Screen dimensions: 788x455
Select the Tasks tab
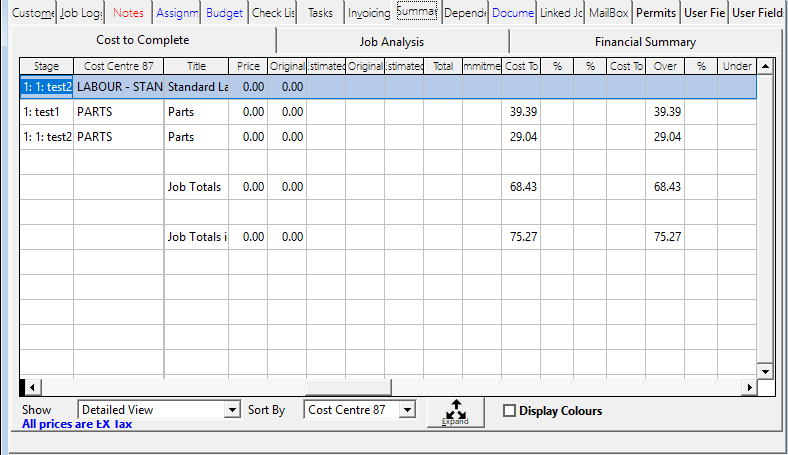(321, 13)
